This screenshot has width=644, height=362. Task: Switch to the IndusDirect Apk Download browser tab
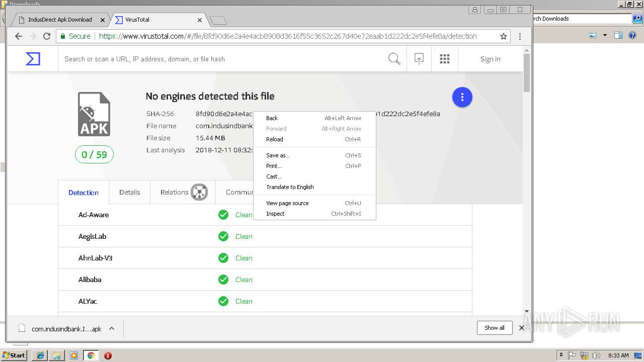tap(60, 20)
